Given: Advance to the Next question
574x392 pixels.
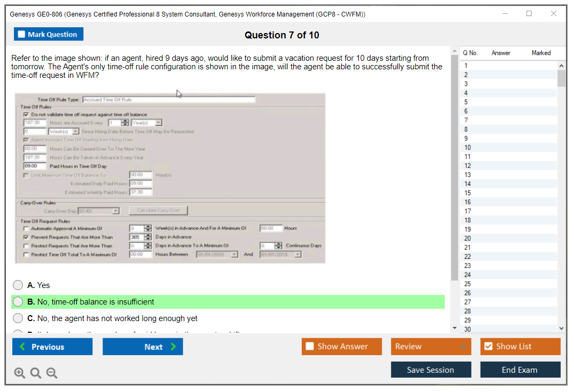Looking at the screenshot, I should pos(143,347).
